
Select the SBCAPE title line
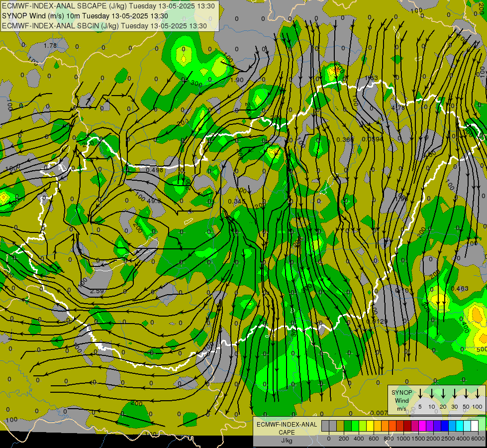coord(108,6)
